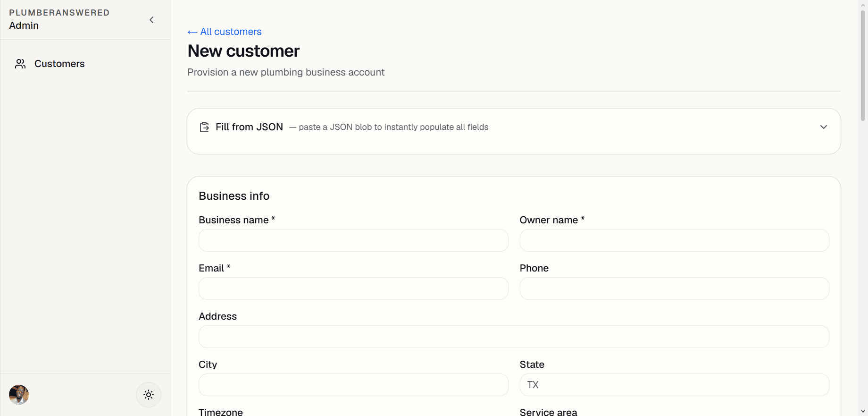Open the Customers section in the sidebar
This screenshot has height=416, width=868.
[85, 64]
